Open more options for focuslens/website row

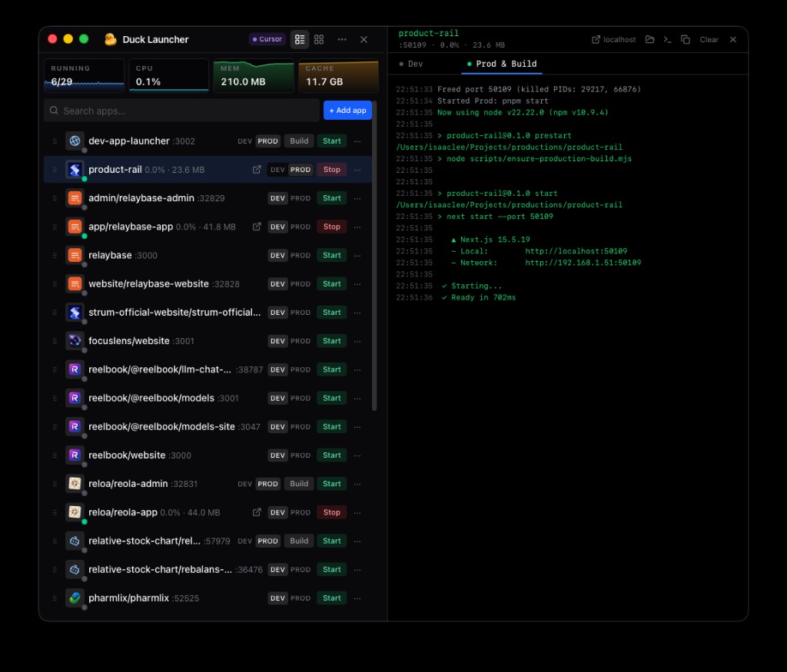(357, 341)
